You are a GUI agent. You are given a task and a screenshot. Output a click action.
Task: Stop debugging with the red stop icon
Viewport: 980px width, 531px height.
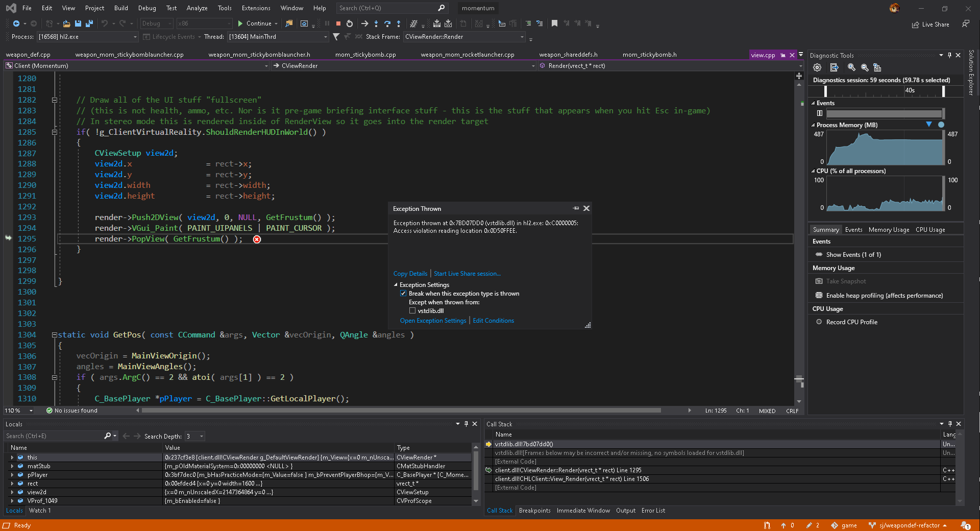point(338,23)
